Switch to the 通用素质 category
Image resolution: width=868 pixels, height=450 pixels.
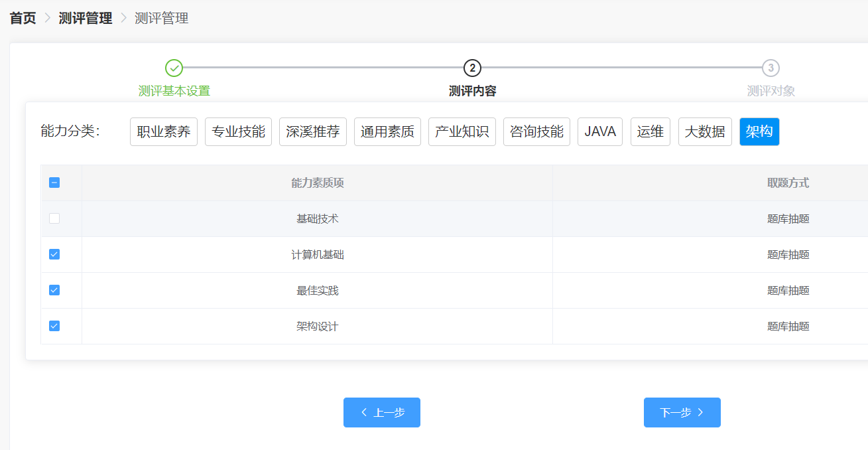click(387, 131)
